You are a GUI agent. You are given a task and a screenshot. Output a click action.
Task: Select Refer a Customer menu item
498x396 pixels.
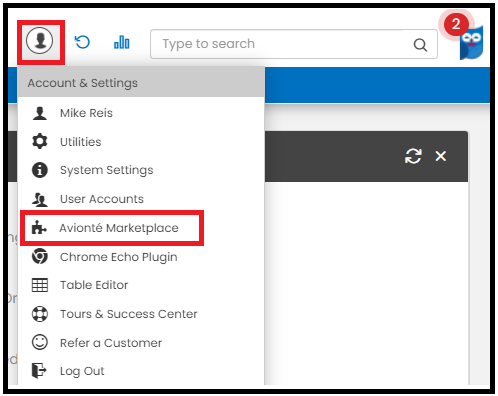[x=141, y=343]
